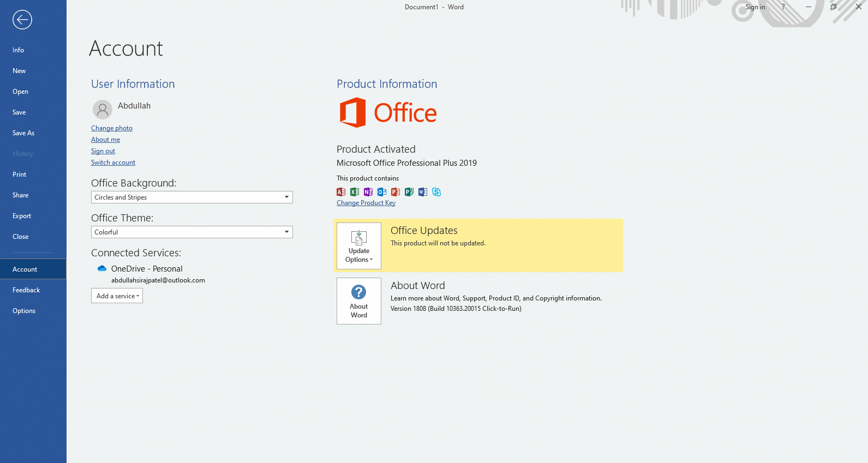Image resolution: width=868 pixels, height=463 pixels.
Task: Select Print in the sidebar
Action: click(33, 175)
